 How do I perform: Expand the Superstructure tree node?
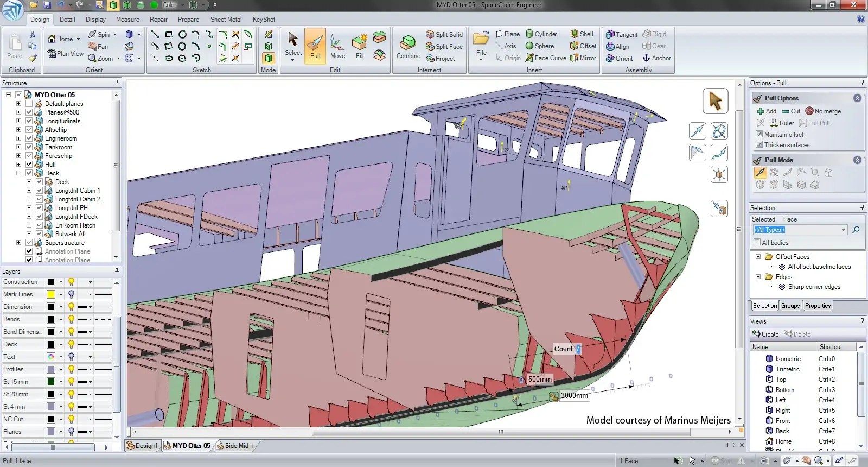[19, 243]
